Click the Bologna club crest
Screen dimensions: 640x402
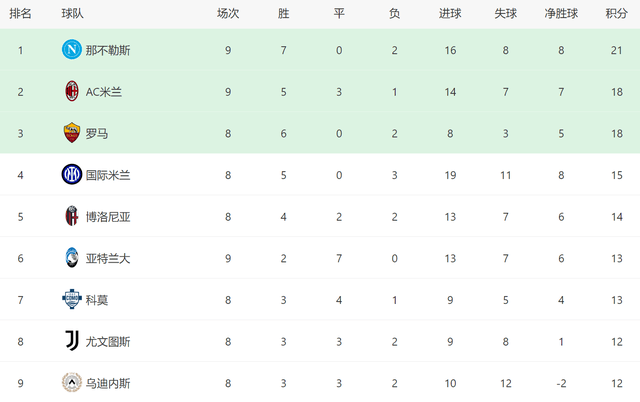click(71, 216)
